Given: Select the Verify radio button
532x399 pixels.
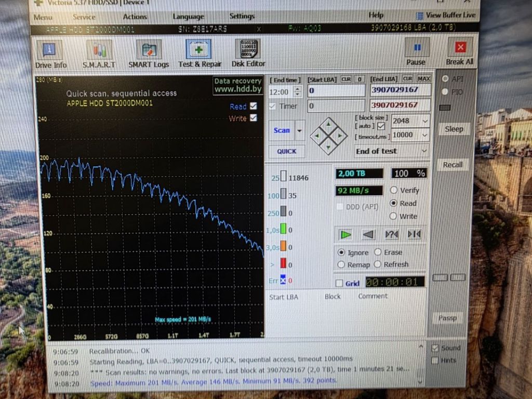Looking at the screenshot, I should 394,190.
